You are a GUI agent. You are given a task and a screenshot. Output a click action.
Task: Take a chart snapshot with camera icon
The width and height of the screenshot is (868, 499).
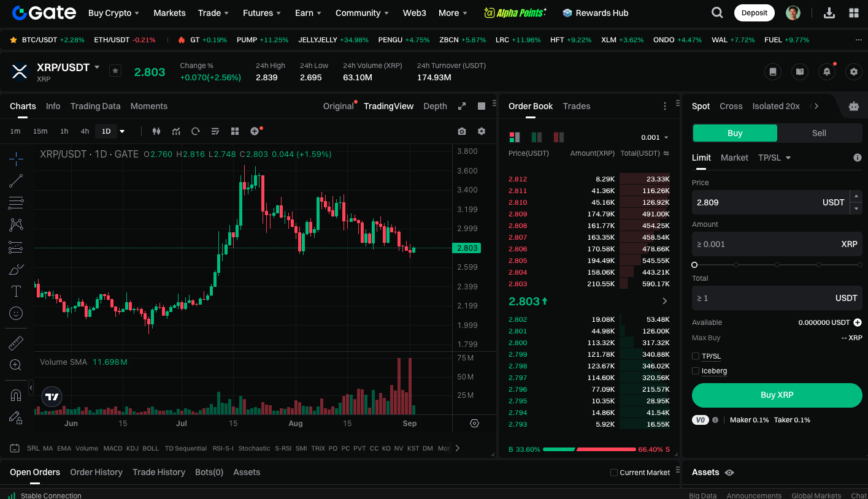coord(462,131)
